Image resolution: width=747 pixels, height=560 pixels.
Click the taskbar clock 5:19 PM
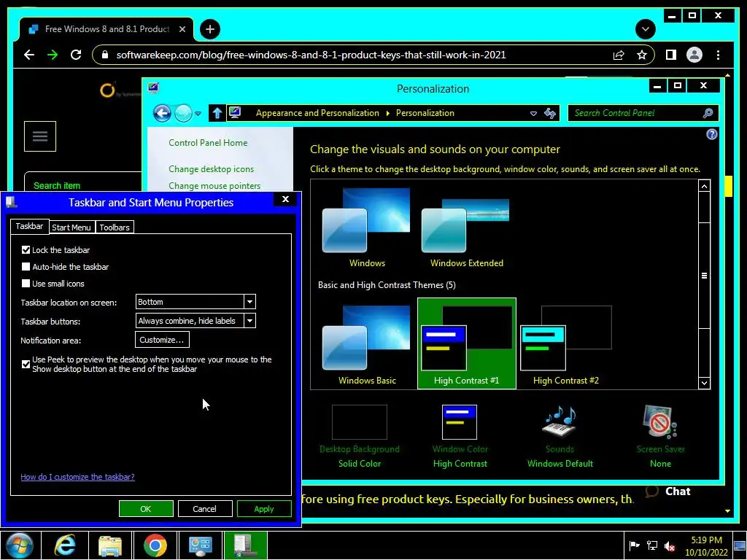point(706,546)
